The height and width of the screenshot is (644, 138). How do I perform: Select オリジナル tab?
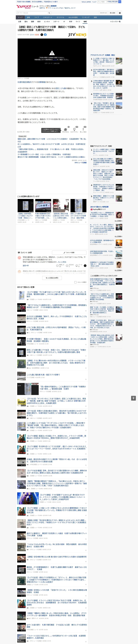pos(60,17)
